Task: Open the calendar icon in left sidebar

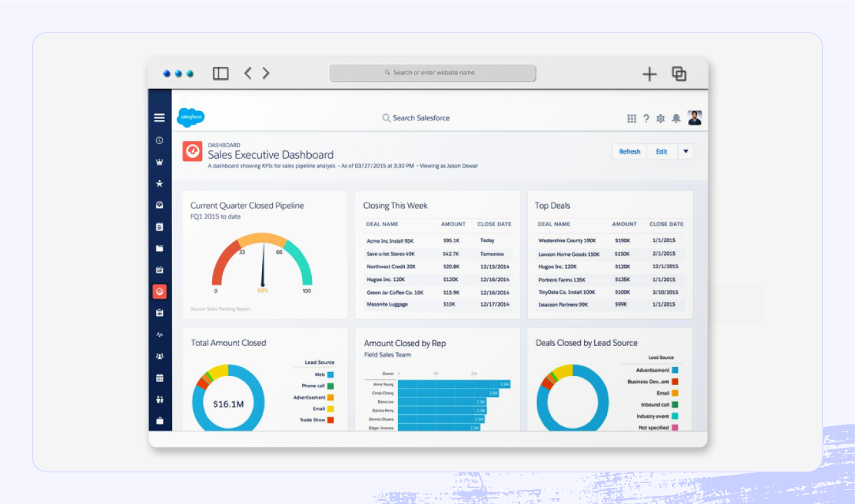Action: (159, 377)
